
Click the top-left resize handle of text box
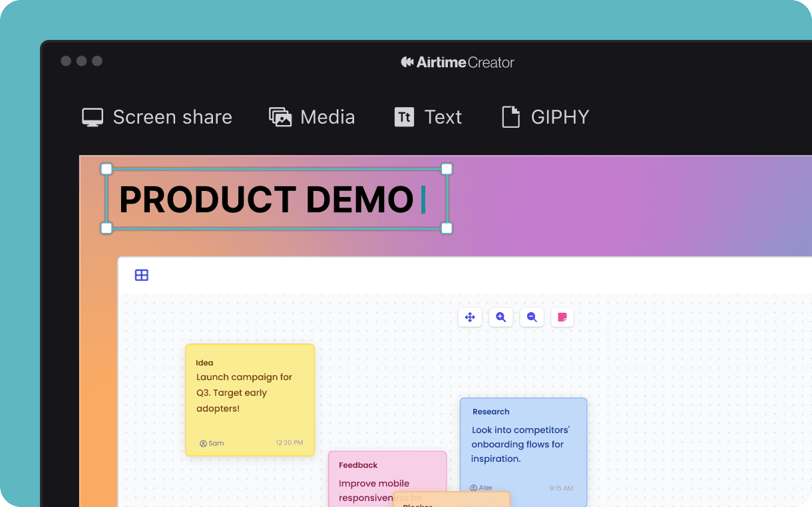[106, 169]
